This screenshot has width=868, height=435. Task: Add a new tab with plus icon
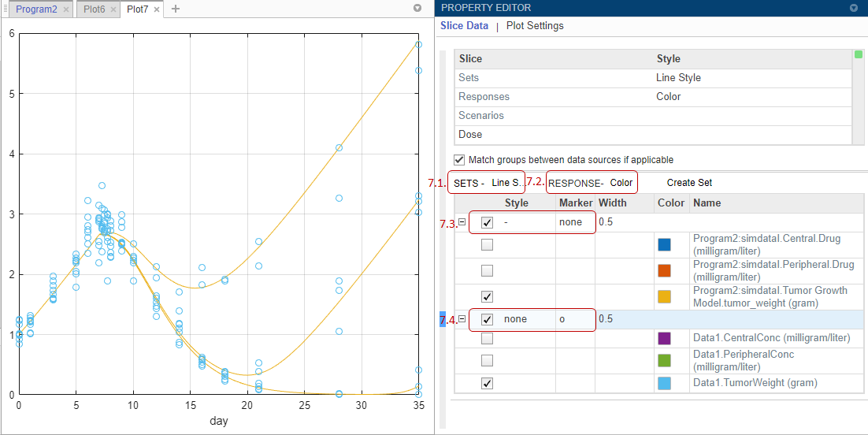point(176,9)
